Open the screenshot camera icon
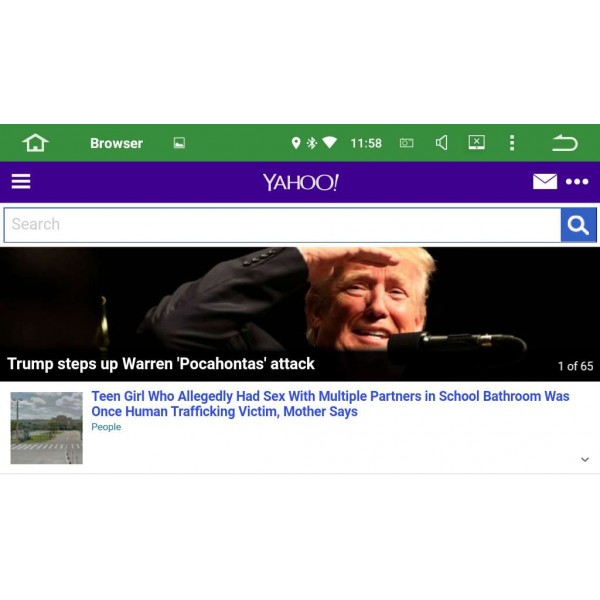The image size is (600, 600). pos(406,143)
